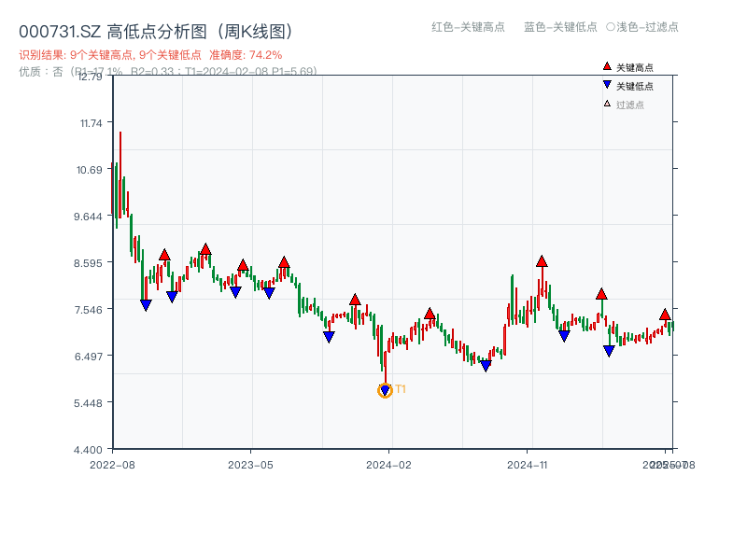Click the 11.74 y-axis label
The height and width of the screenshot is (560, 747).
click(x=91, y=123)
